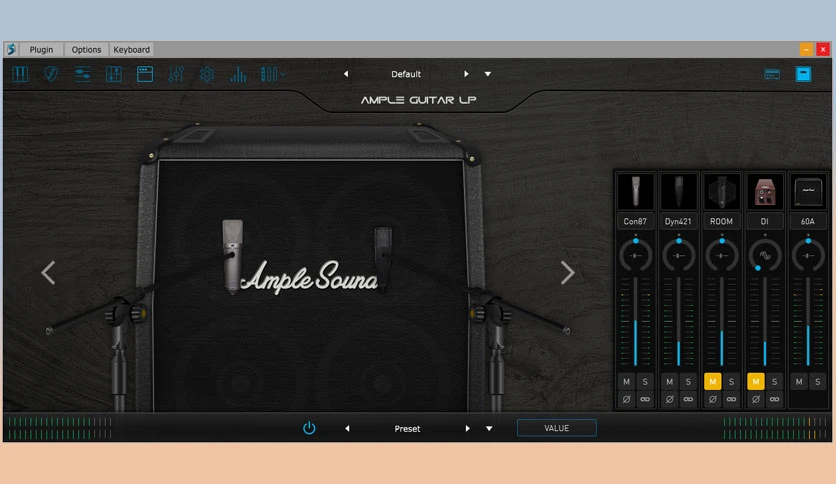Open the vertical knob sliders FX icon

(x=176, y=74)
